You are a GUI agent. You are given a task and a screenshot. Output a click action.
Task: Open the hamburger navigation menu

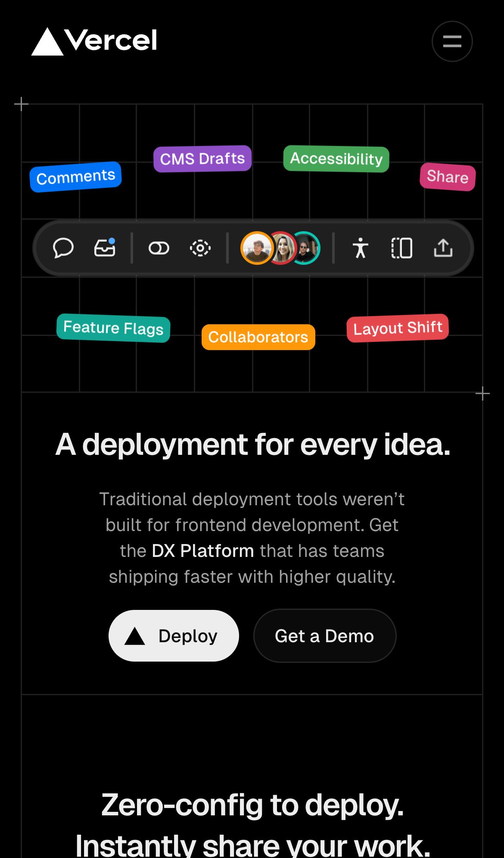click(x=452, y=41)
